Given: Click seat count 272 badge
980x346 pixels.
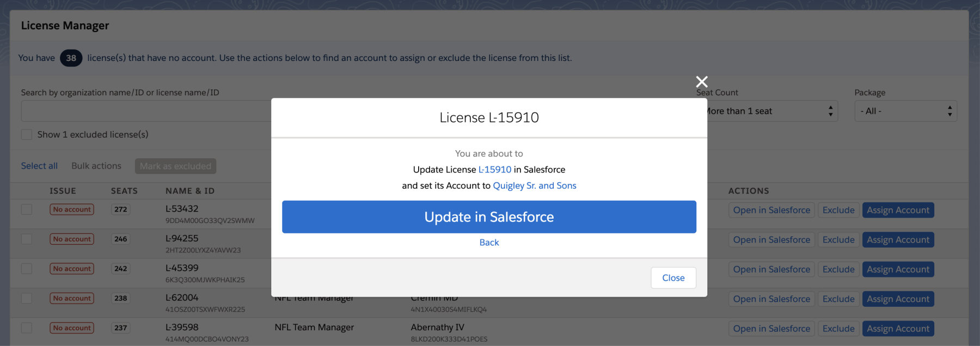Looking at the screenshot, I should pyautogui.click(x=121, y=209).
